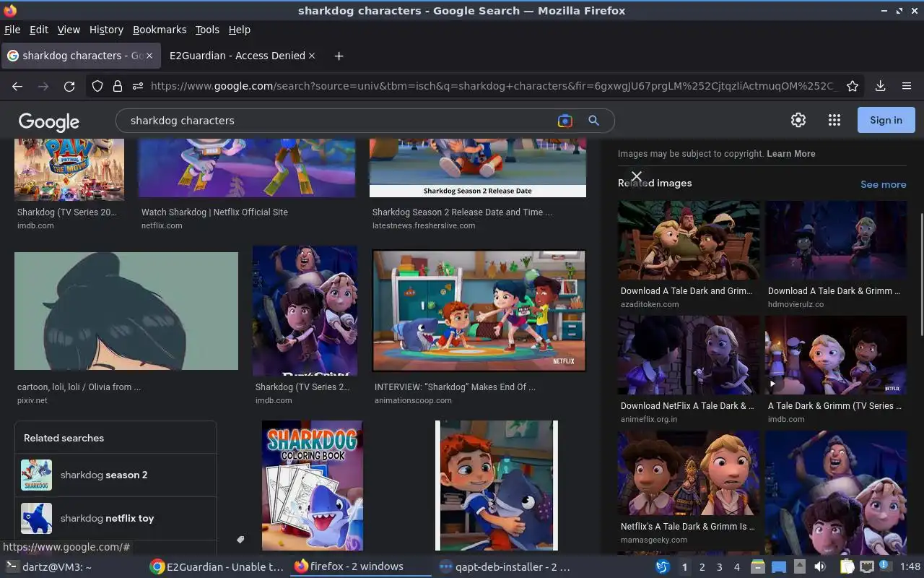Image resolution: width=924 pixels, height=578 pixels.
Task: Open the azaditoken.com Tale Dark and Grimm image
Action: coord(689,241)
